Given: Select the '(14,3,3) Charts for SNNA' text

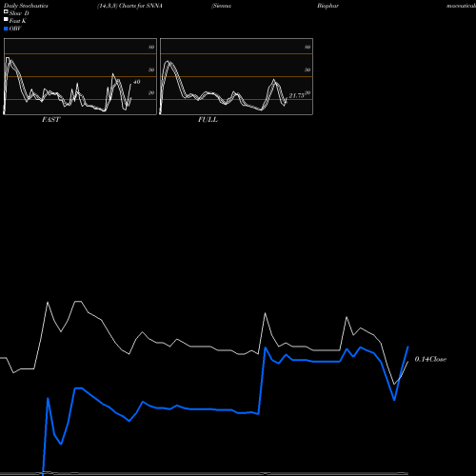Looking at the screenshot, I should (x=130, y=6).
